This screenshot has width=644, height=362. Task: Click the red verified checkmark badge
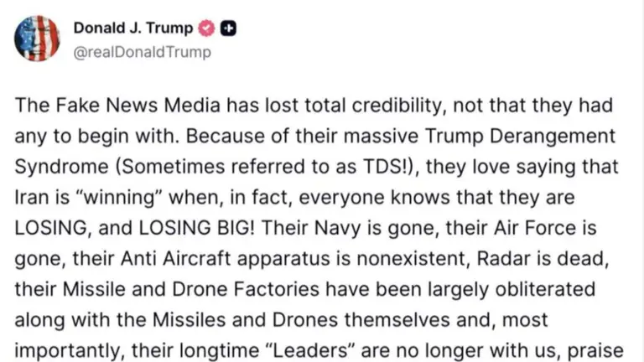(206, 28)
